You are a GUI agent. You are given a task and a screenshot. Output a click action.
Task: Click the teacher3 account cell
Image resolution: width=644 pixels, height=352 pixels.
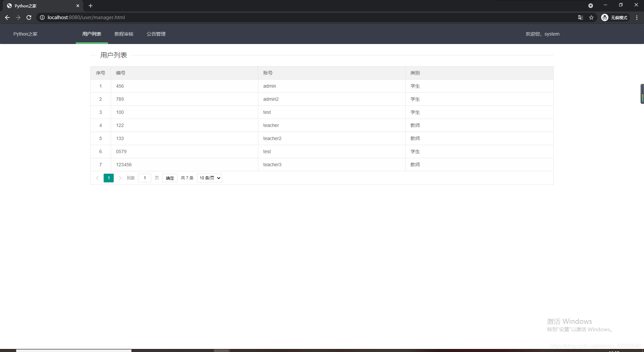(x=332, y=165)
